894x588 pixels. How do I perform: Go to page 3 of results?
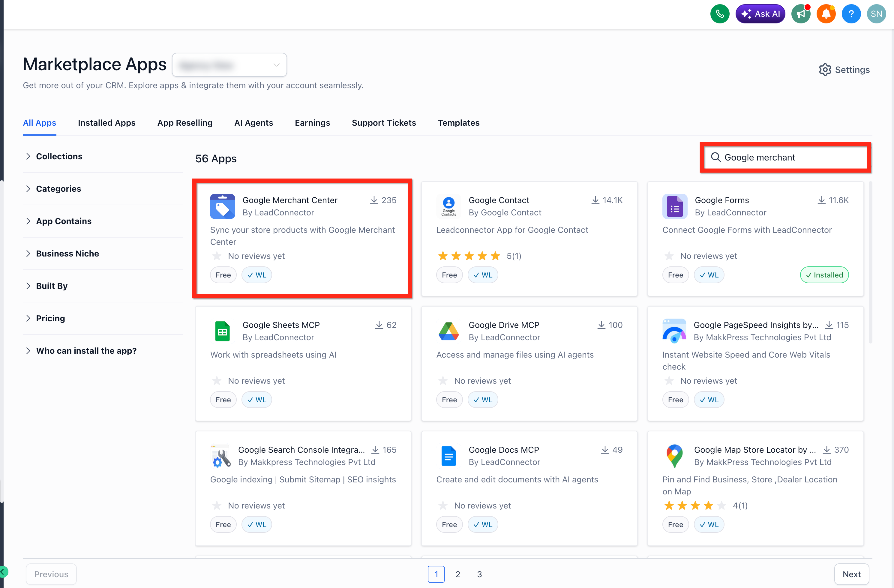479,574
